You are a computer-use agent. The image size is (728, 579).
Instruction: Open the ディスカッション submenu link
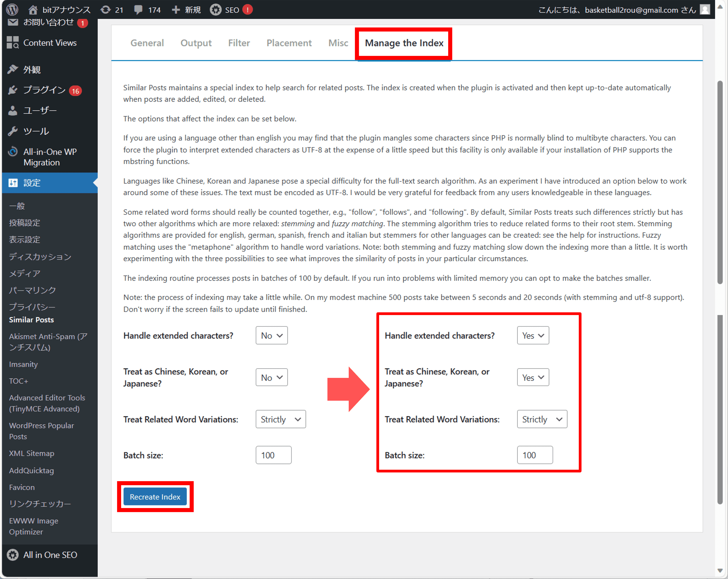(x=40, y=256)
